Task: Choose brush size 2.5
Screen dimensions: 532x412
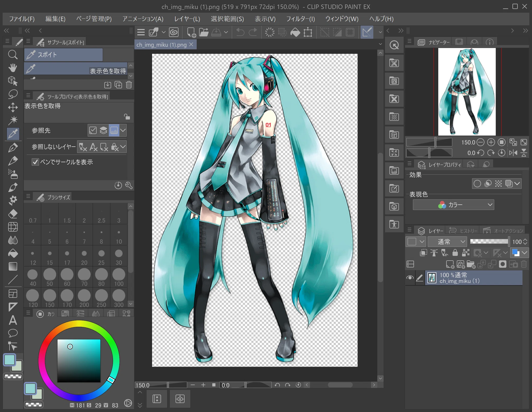Action: (x=101, y=214)
